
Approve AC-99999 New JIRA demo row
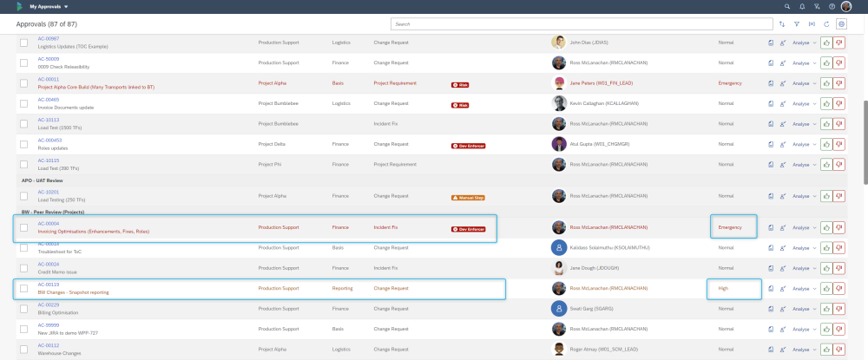[826, 329]
